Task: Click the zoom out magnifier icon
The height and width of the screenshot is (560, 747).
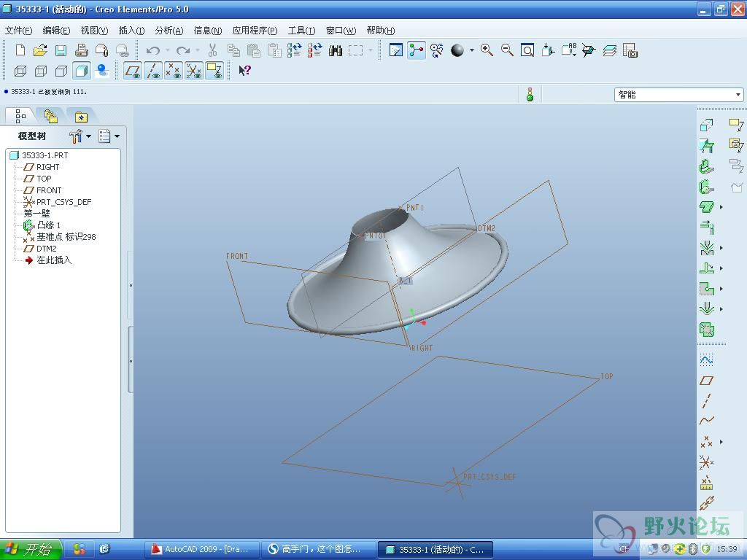Action: pos(507,50)
